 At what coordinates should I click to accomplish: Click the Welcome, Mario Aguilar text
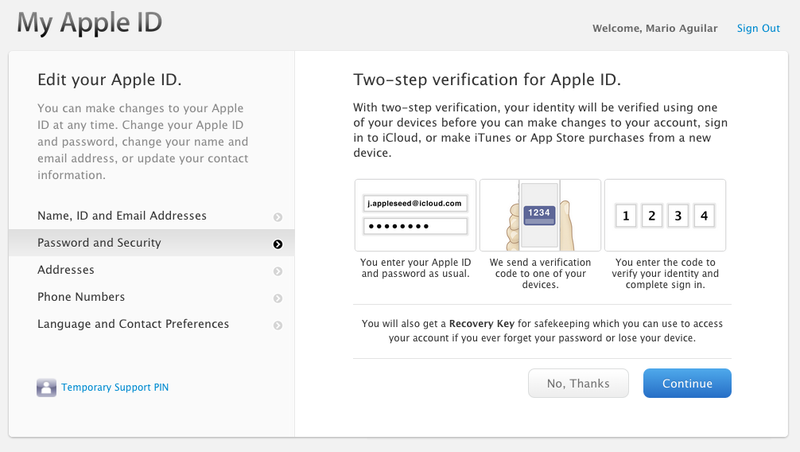tap(655, 29)
